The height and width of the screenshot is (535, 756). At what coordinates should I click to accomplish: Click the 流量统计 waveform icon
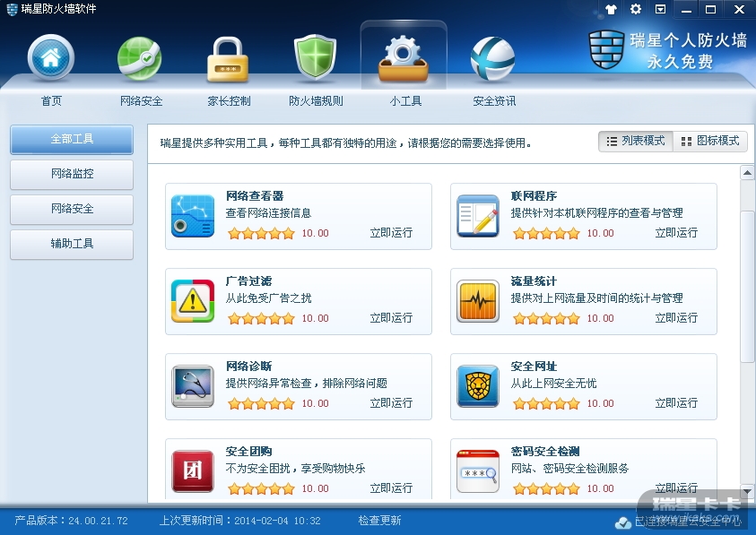(x=478, y=301)
